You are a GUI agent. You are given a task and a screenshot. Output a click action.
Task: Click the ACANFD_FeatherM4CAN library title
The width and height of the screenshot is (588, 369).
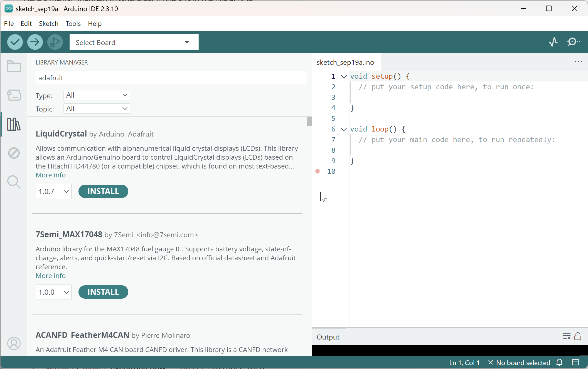pyautogui.click(x=82, y=335)
